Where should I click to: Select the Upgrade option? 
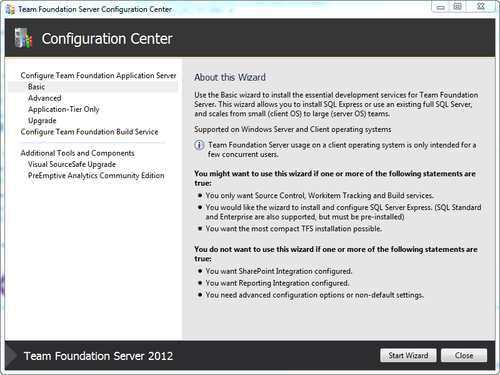(42, 121)
